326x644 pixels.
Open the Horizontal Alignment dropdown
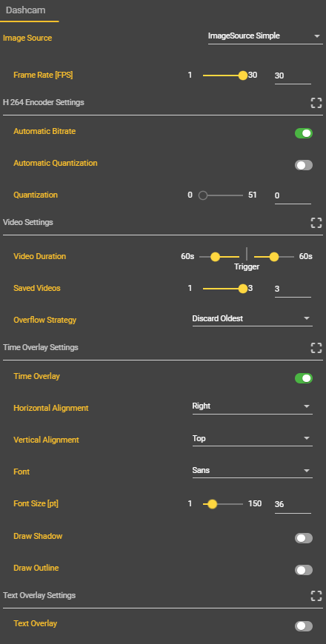pyautogui.click(x=253, y=406)
